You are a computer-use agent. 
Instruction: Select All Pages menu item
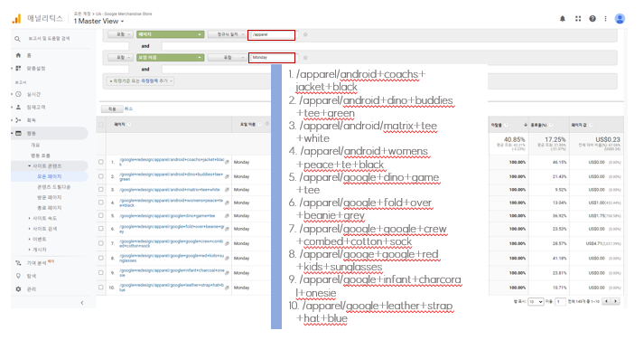tap(50, 176)
